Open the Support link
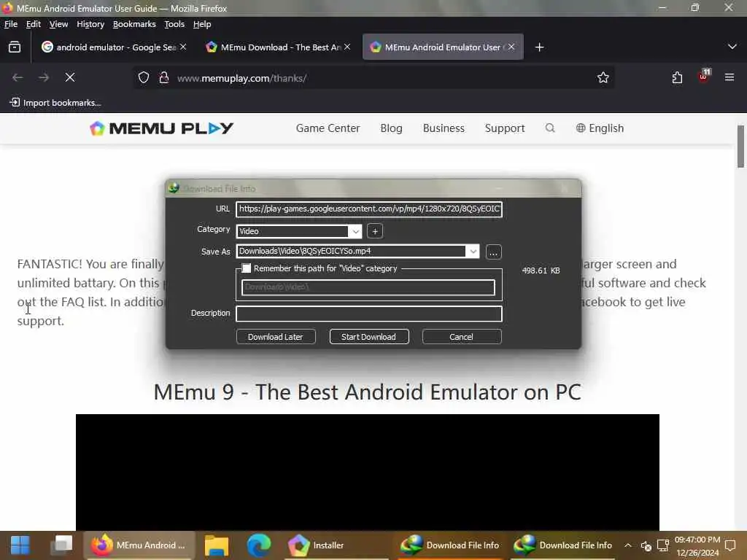This screenshot has width=747, height=560. point(505,128)
